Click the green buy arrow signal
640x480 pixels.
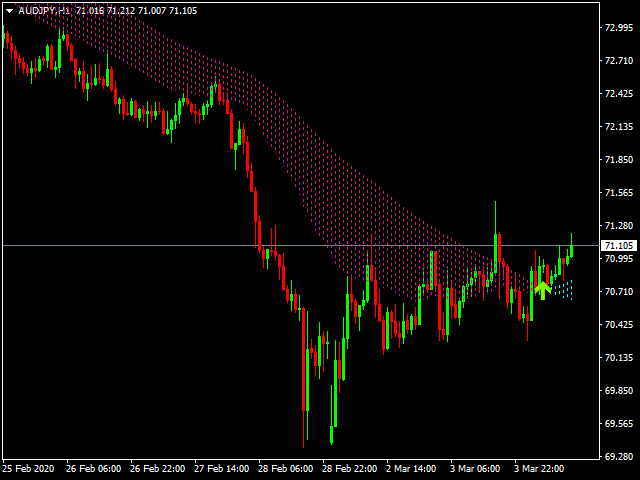pos(542,290)
